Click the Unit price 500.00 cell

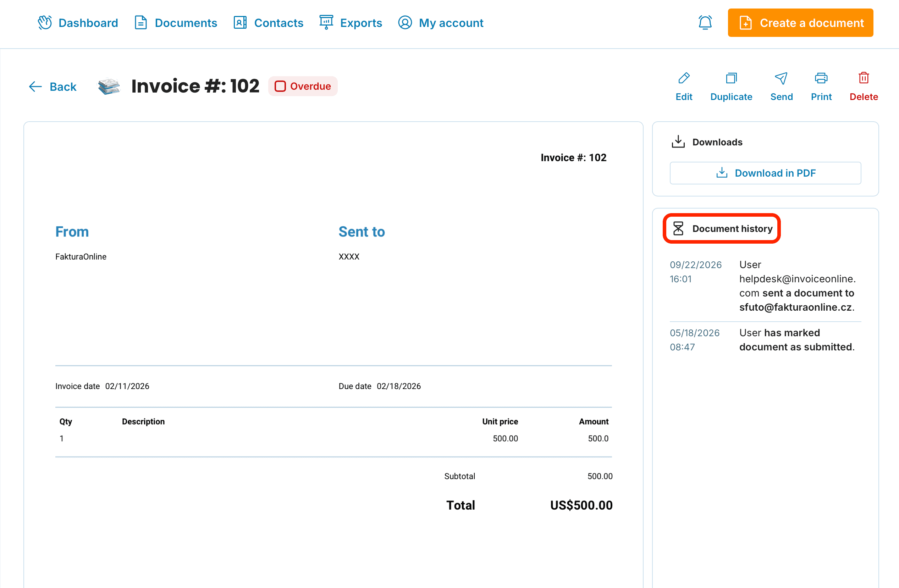(x=506, y=438)
